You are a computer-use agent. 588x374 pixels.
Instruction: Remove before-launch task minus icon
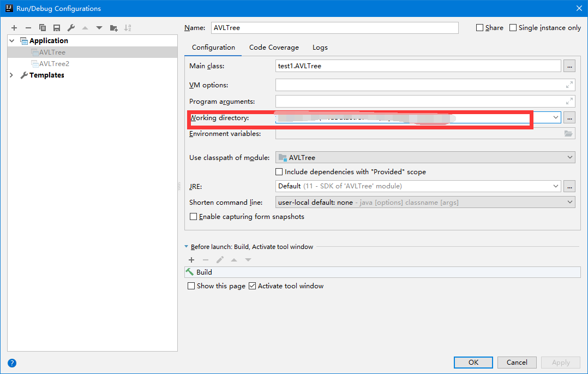[x=206, y=260]
